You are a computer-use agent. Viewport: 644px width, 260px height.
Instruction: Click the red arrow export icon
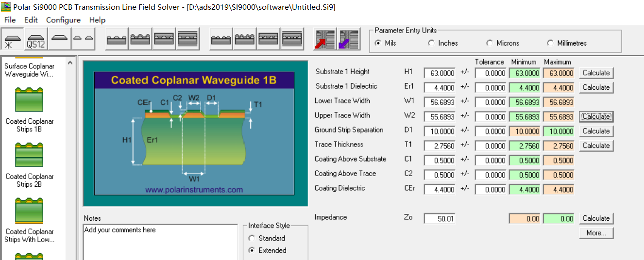(x=325, y=40)
